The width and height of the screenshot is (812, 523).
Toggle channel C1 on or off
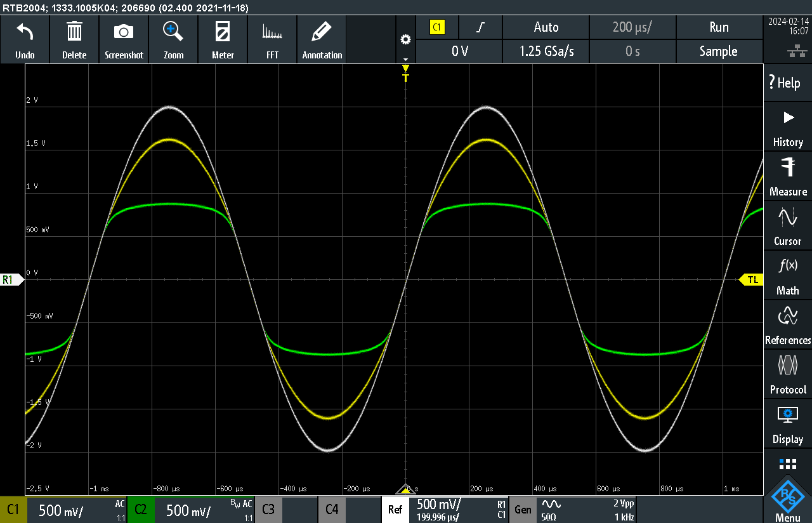[x=13, y=510]
